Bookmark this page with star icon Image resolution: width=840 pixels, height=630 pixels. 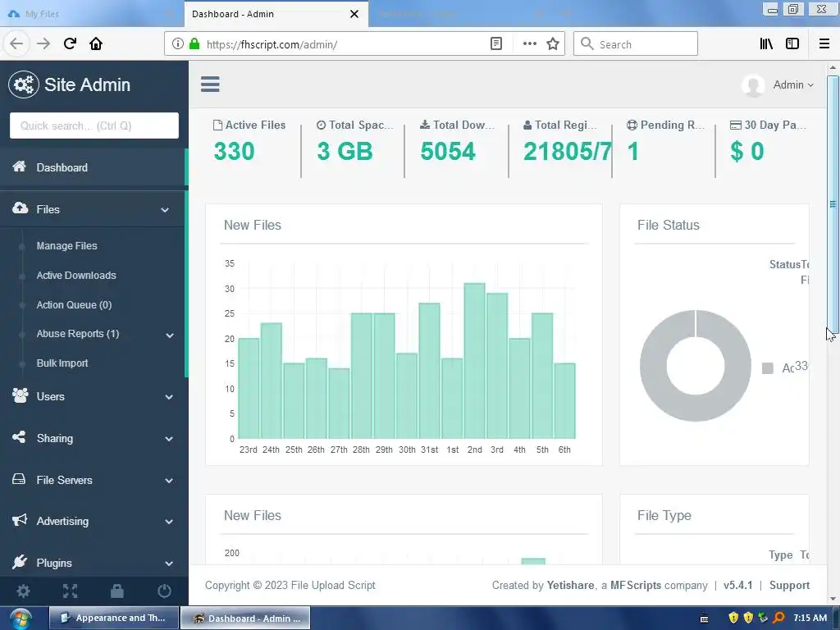tap(553, 44)
